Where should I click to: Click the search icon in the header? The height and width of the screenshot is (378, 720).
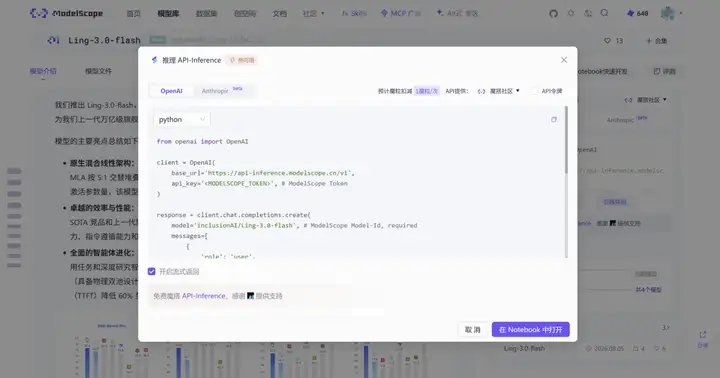pos(604,13)
